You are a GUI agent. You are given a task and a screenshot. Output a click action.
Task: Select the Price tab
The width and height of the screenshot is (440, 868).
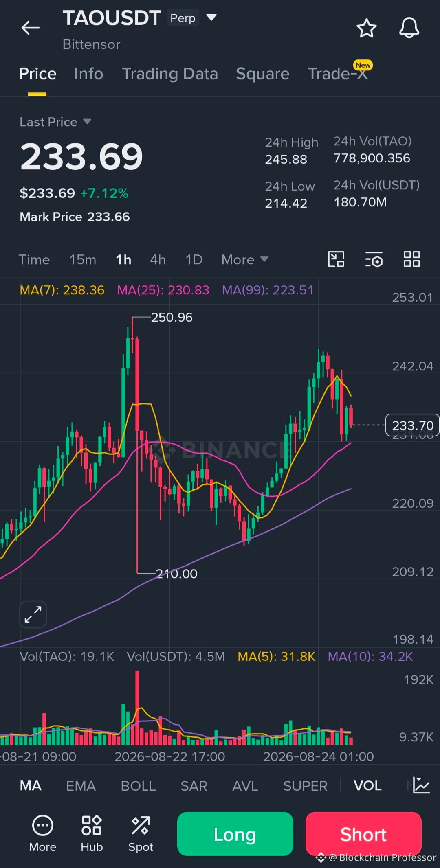point(37,74)
